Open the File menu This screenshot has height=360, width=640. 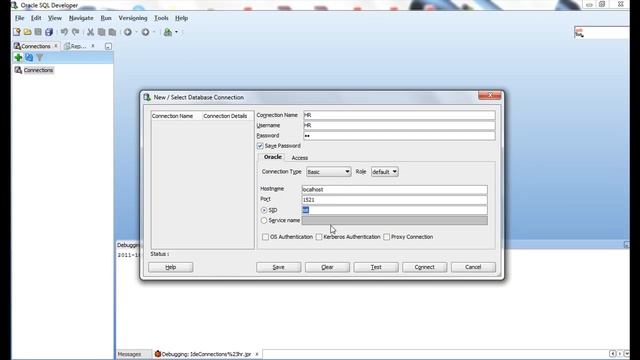tap(20, 18)
